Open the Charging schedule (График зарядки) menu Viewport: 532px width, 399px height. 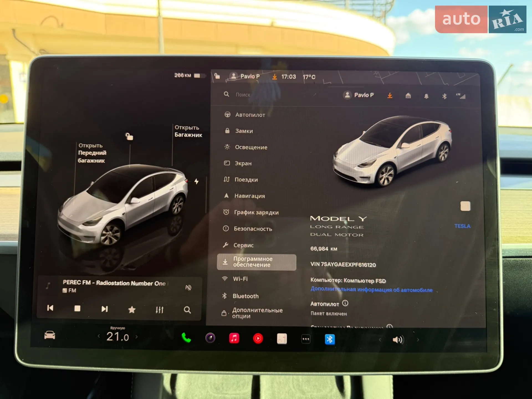pyautogui.click(x=251, y=212)
